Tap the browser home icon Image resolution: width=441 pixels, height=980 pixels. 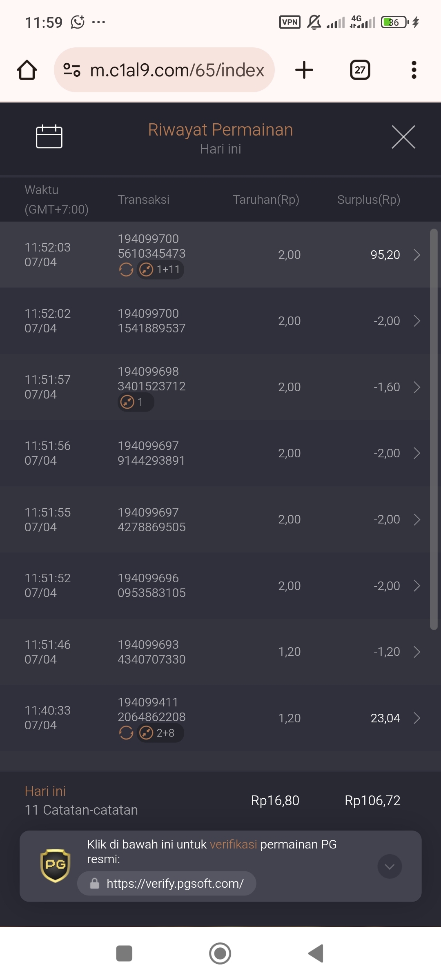[27, 70]
